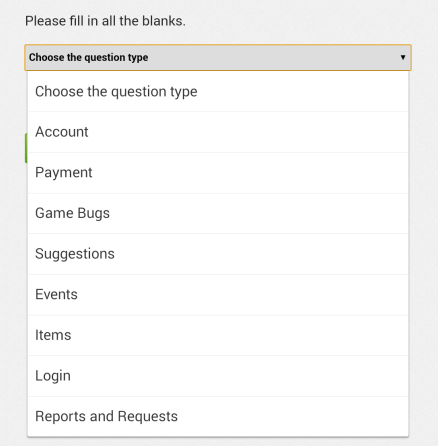Select 'Reports and Requests' option
Screen dimensions: 438x446
(218, 417)
